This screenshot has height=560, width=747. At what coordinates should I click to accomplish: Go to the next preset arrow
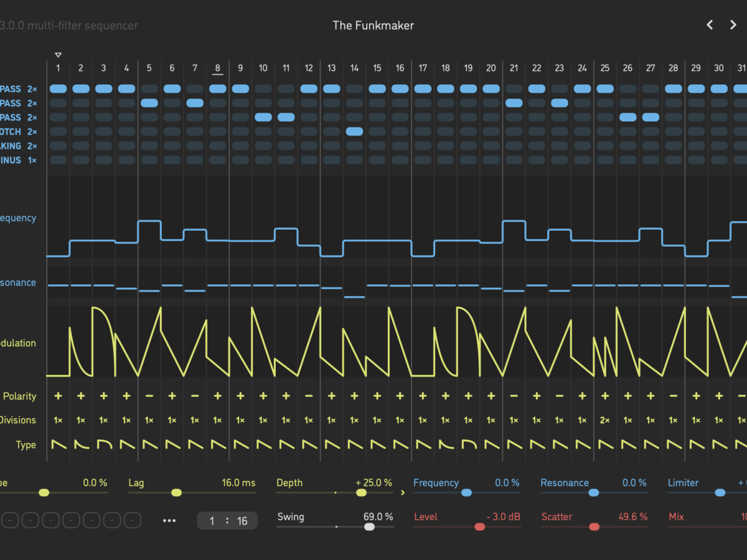733,25
